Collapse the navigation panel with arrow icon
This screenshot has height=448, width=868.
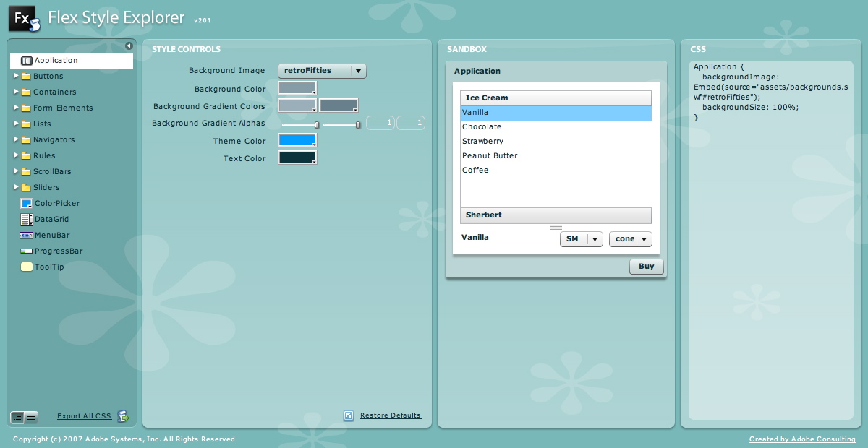point(129,46)
